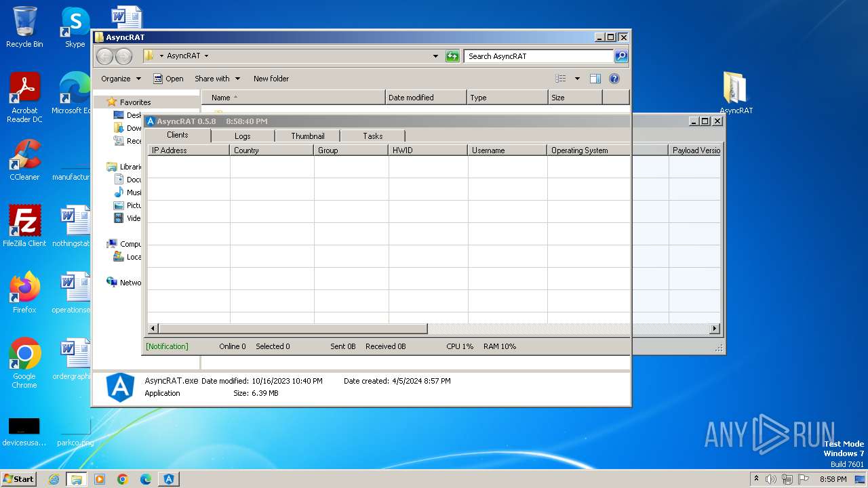This screenshot has height=488, width=868.
Task: Open the operationse Word document icon
Action: pos(73,293)
